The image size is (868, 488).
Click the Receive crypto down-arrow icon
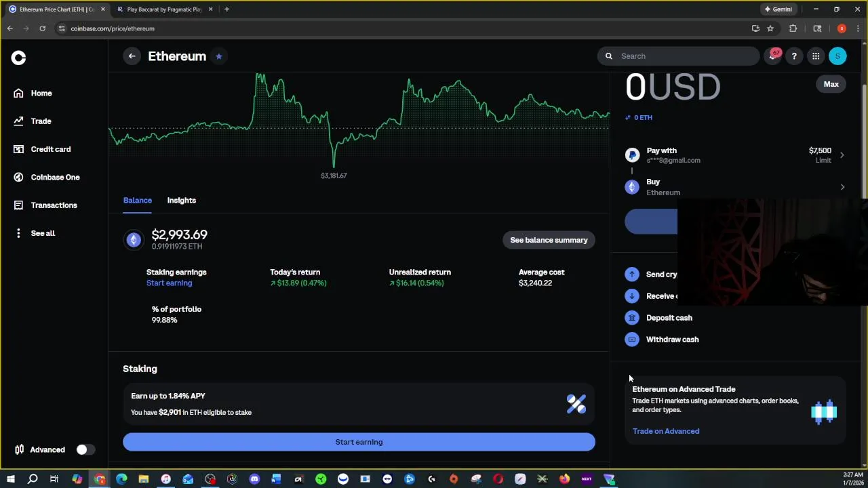[x=632, y=296]
